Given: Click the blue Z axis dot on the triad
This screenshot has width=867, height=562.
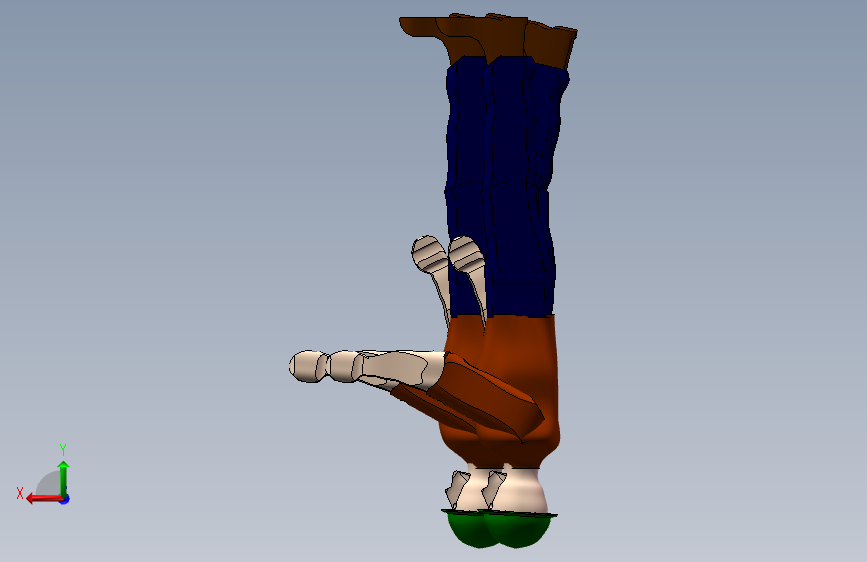Looking at the screenshot, I should point(65,499).
